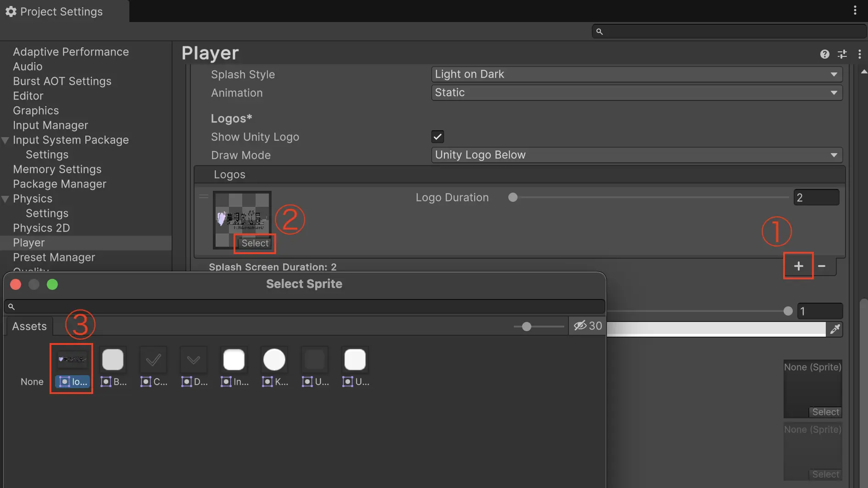
Task: Click Logo Duration value field
Action: (817, 197)
